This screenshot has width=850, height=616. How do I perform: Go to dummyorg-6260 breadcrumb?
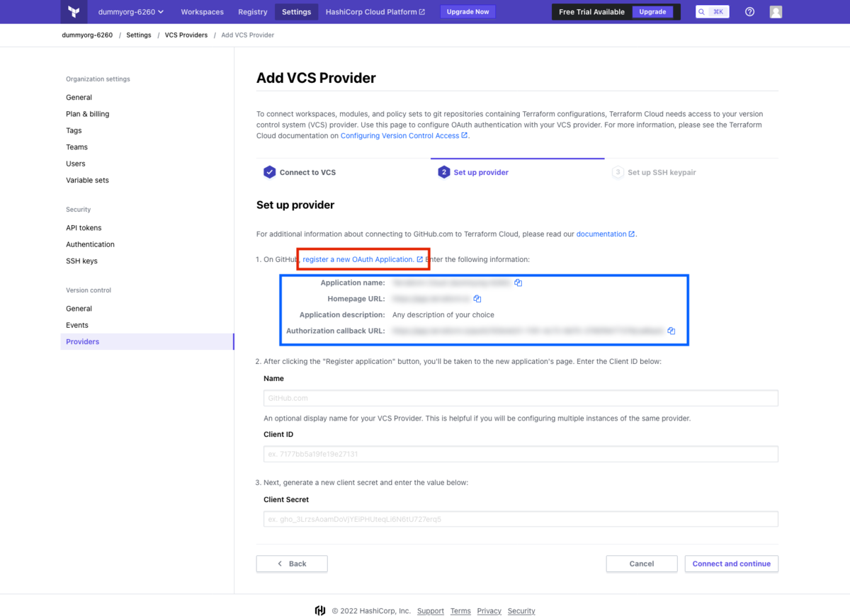pyautogui.click(x=87, y=35)
